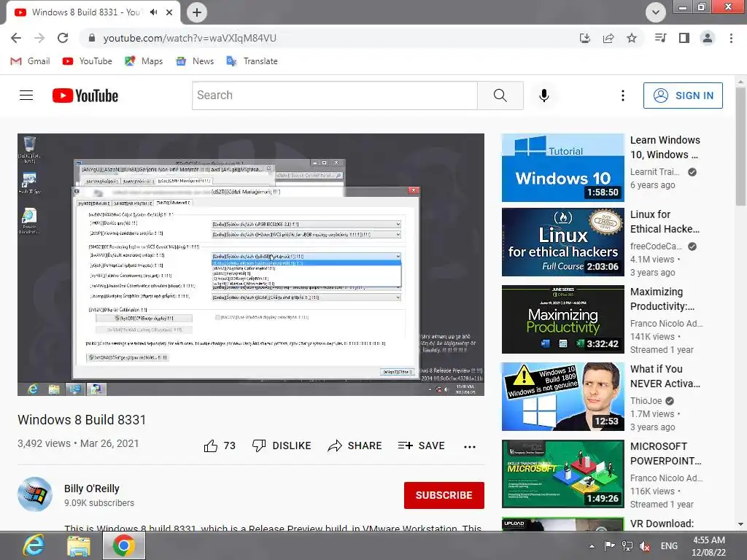The height and width of the screenshot is (560, 747).
Task: Click the magnifier search button
Action: click(x=500, y=96)
